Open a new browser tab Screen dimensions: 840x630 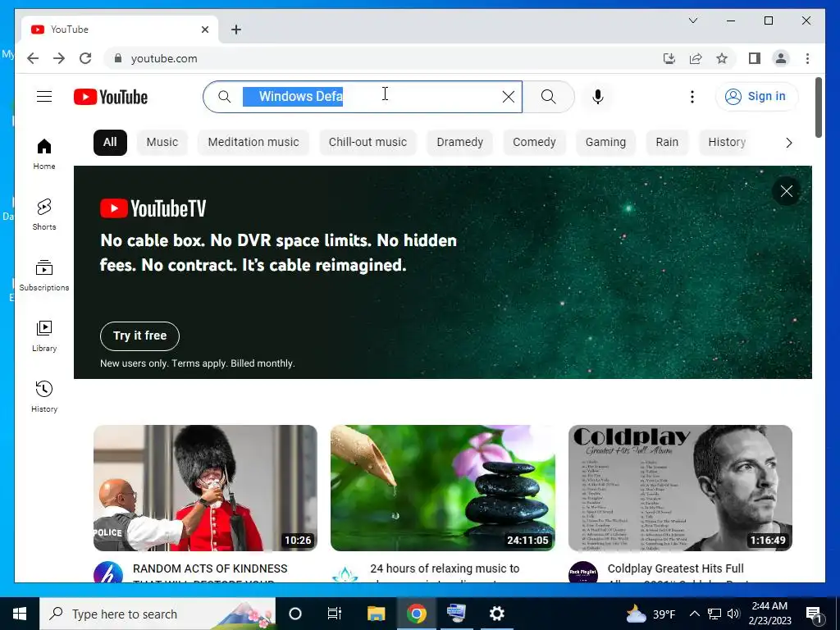tap(236, 30)
